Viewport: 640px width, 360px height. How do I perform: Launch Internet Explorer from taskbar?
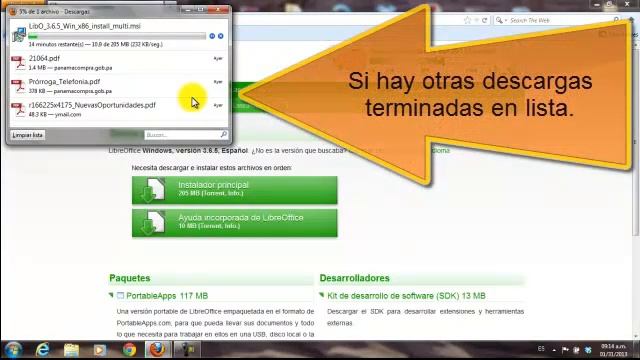[42, 350]
